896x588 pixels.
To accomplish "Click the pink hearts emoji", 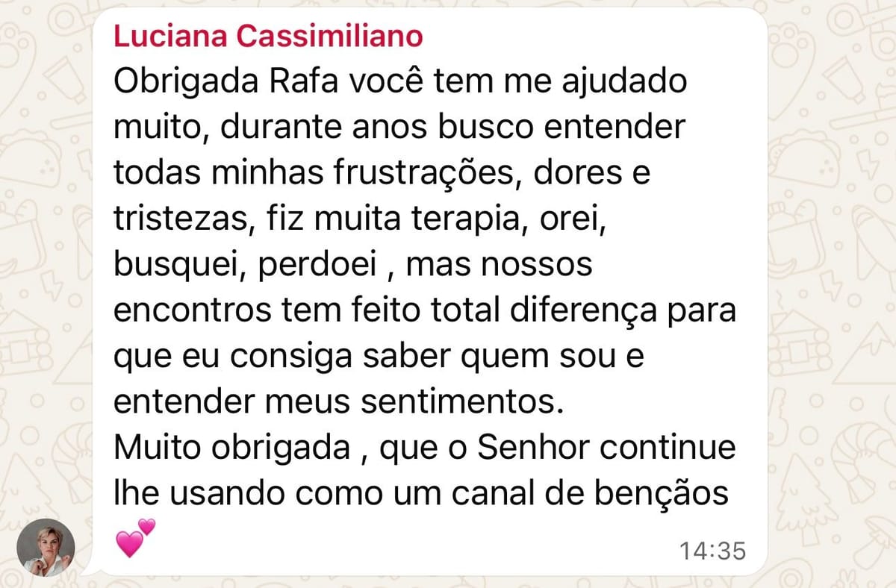I will 135,538.
